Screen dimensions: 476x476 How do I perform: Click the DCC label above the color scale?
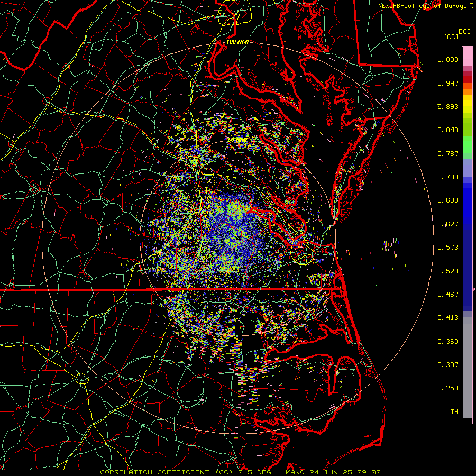[464, 32]
